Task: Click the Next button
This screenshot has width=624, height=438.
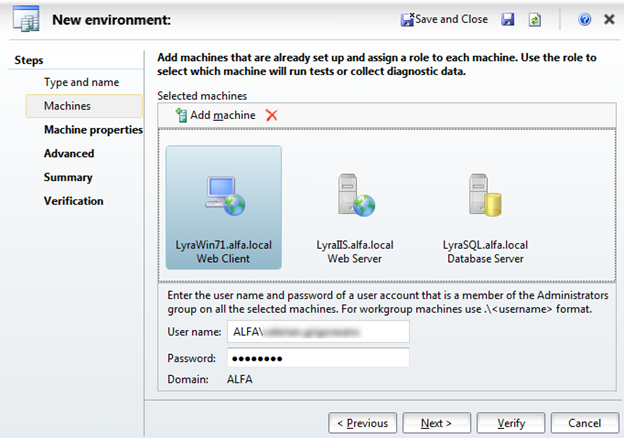Action: pos(437,423)
